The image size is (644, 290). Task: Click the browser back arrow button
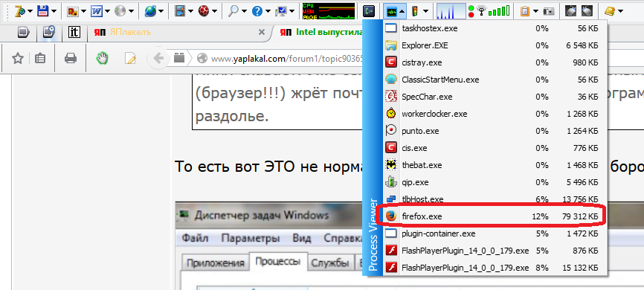click(158, 58)
